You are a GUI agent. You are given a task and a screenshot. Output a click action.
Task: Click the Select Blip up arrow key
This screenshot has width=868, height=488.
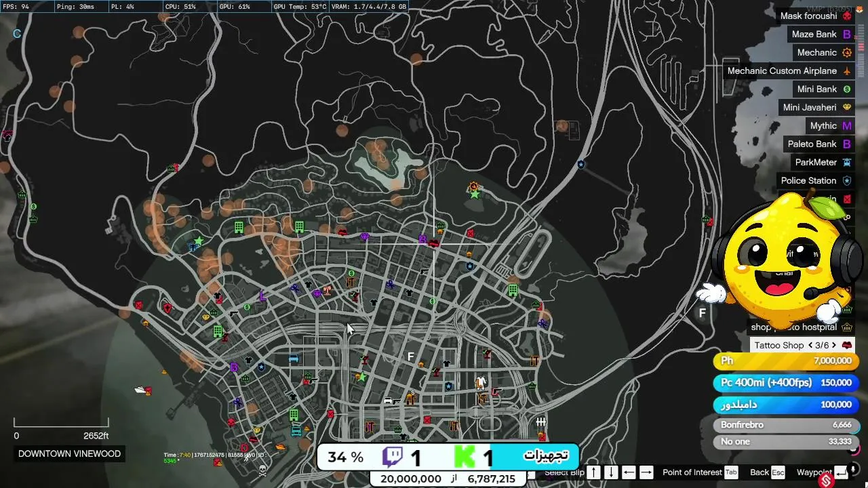(x=593, y=472)
